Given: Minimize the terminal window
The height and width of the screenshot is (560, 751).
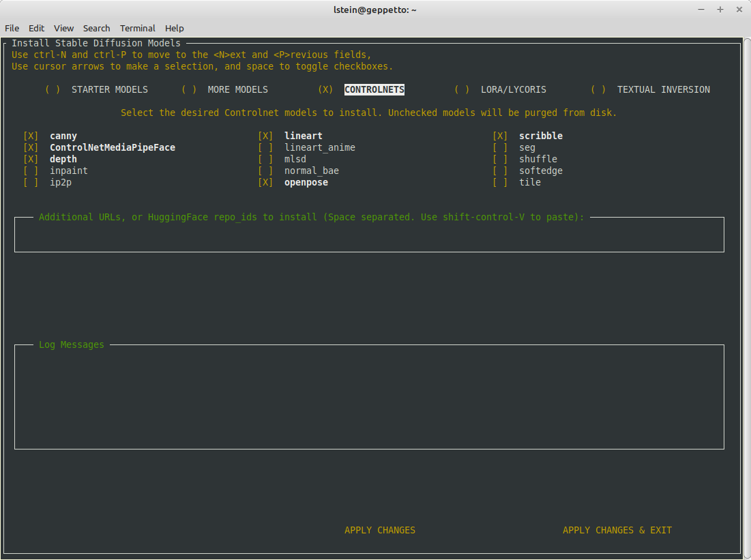Looking at the screenshot, I should (x=701, y=10).
